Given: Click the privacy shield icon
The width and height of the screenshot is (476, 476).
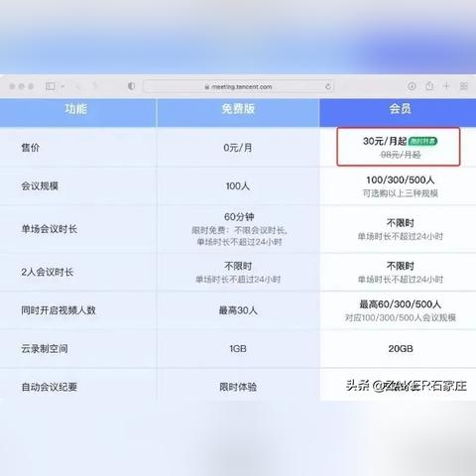Looking at the screenshot, I should point(131,86).
